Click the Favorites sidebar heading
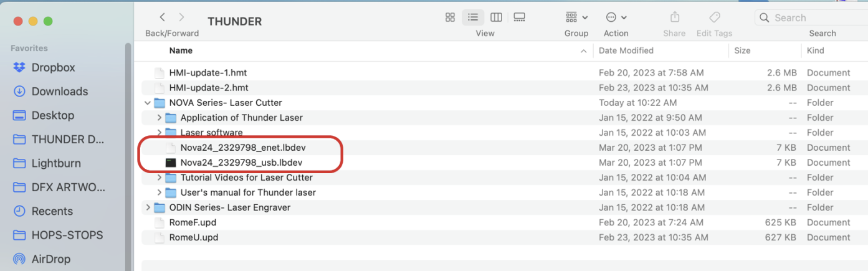 coord(29,48)
